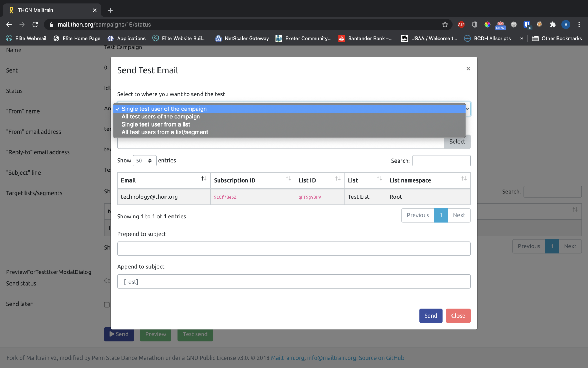Choose 'All test users from a list/segment'

tap(289, 132)
